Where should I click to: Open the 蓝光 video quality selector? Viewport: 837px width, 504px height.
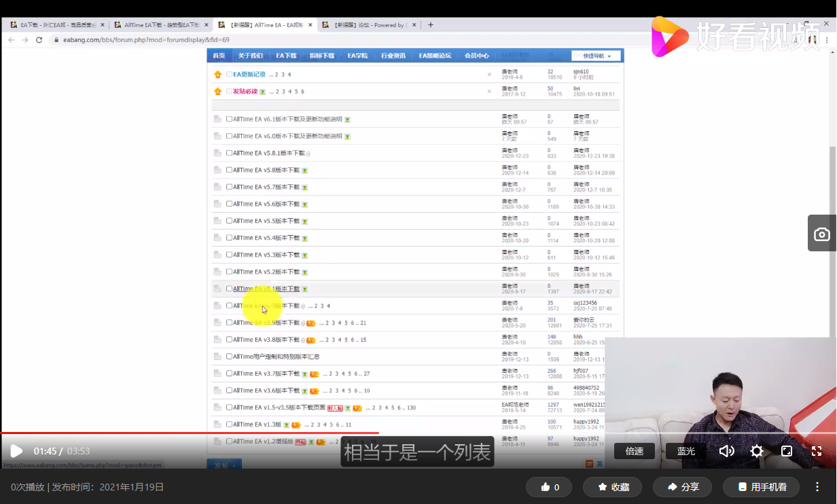(686, 451)
